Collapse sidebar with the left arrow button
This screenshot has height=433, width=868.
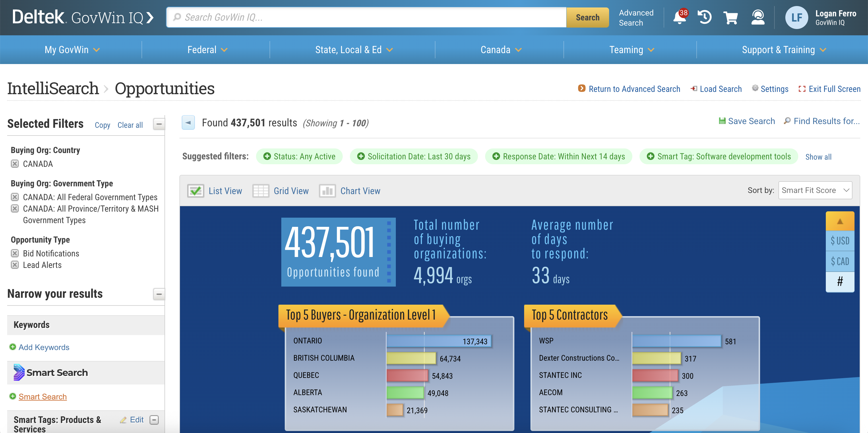(188, 123)
